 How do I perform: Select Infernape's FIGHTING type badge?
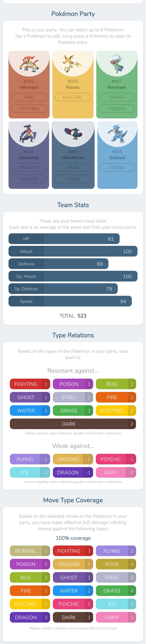click(29, 109)
